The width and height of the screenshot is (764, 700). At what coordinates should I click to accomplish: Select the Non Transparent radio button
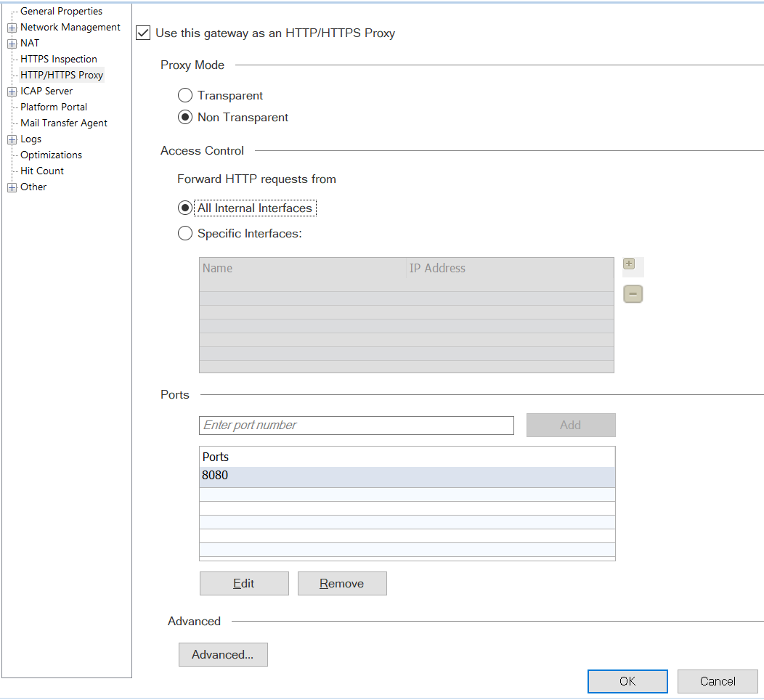point(185,117)
